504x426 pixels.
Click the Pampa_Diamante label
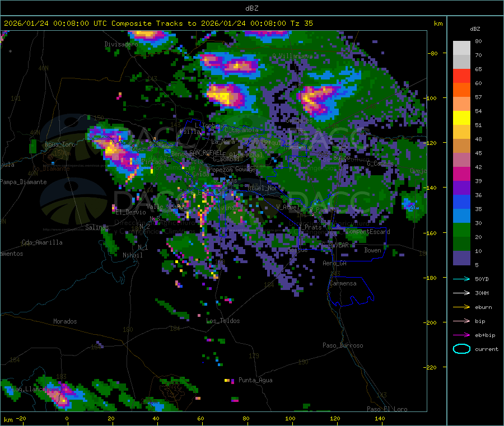pos(24,182)
